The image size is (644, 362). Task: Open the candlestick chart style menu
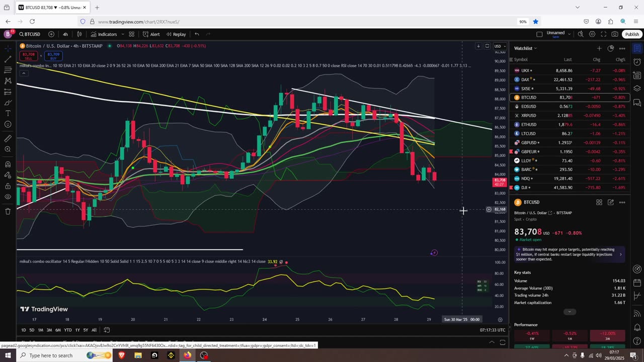click(79, 34)
